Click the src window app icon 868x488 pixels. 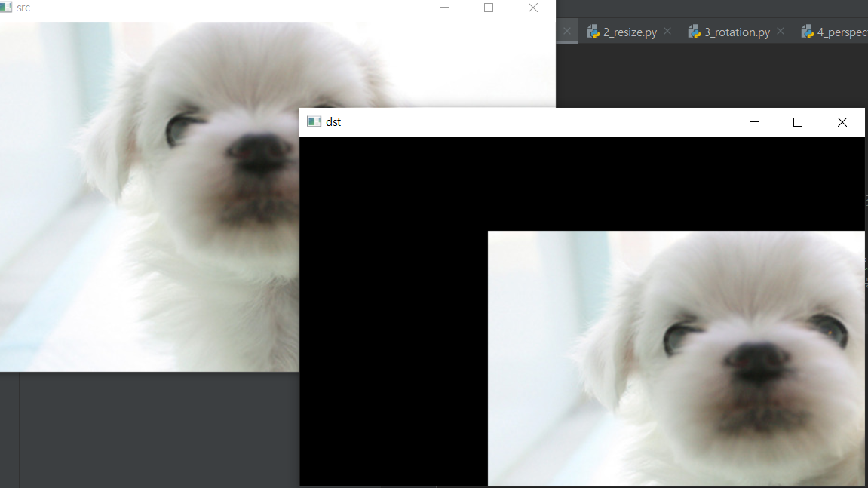(x=5, y=8)
